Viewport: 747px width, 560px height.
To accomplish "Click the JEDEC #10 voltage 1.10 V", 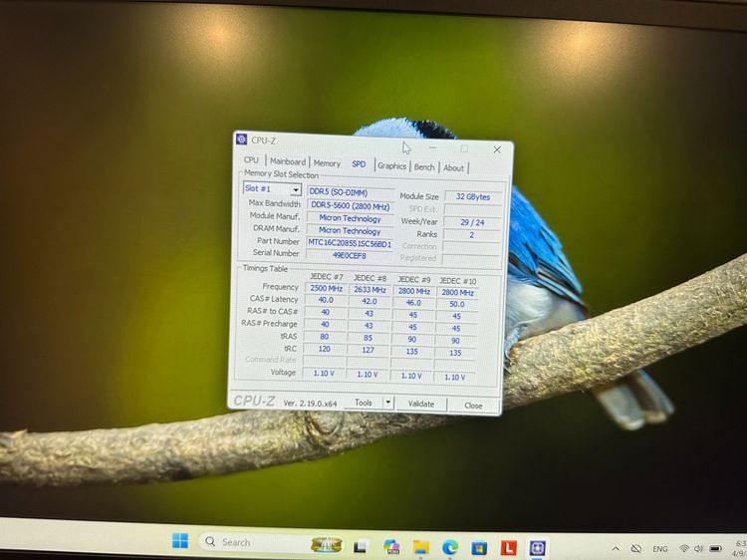I will [454, 377].
